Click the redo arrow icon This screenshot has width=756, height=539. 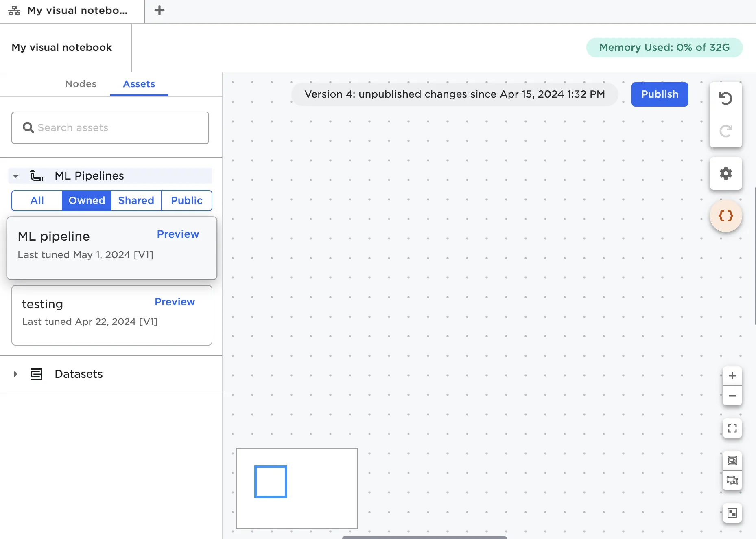(725, 131)
